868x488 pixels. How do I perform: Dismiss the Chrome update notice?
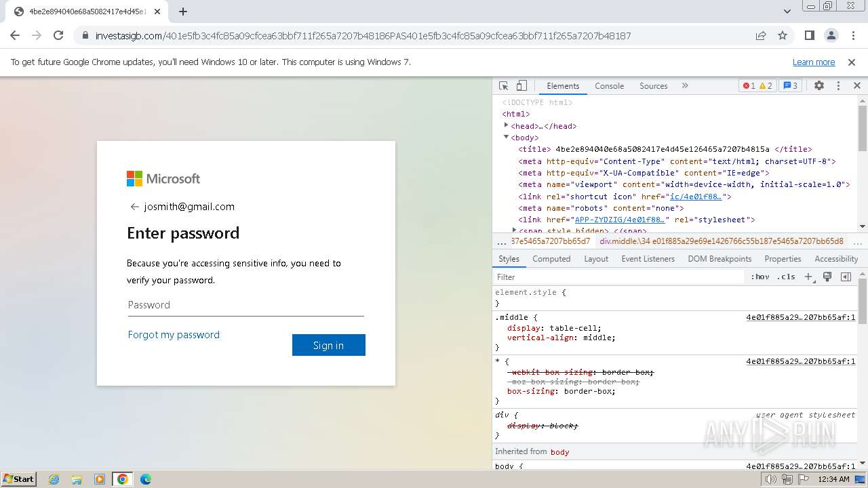pyautogui.click(x=852, y=62)
